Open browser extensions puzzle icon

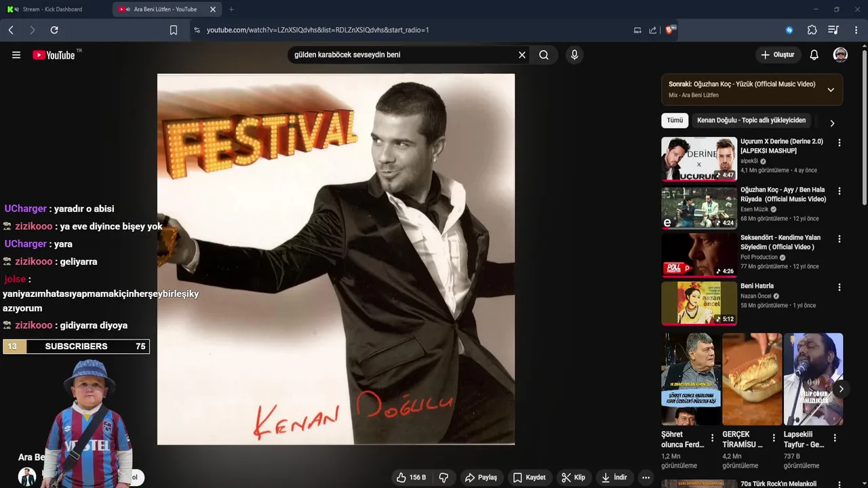[x=812, y=30]
